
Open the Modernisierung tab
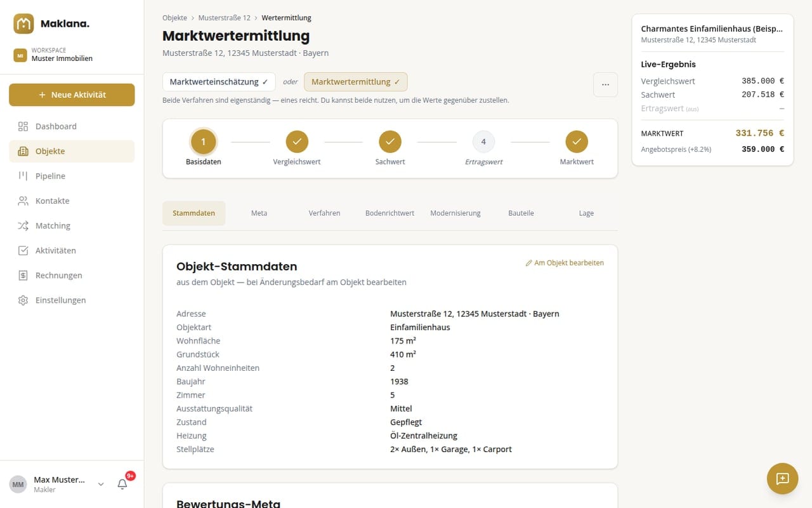click(x=455, y=213)
